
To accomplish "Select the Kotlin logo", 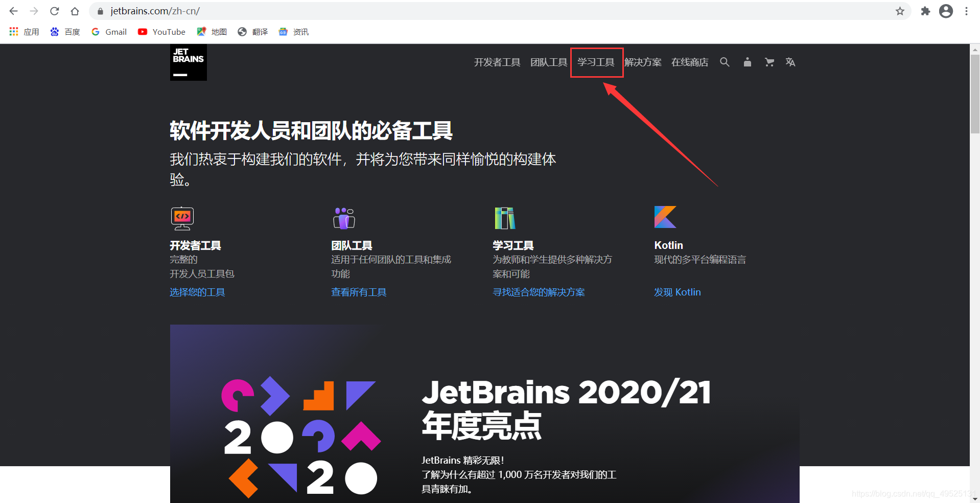I will point(665,218).
